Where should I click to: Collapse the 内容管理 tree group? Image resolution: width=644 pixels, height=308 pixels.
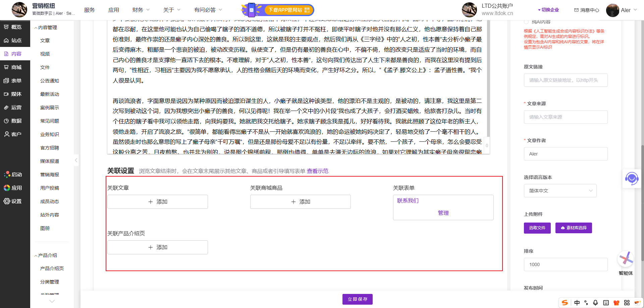coord(36,28)
